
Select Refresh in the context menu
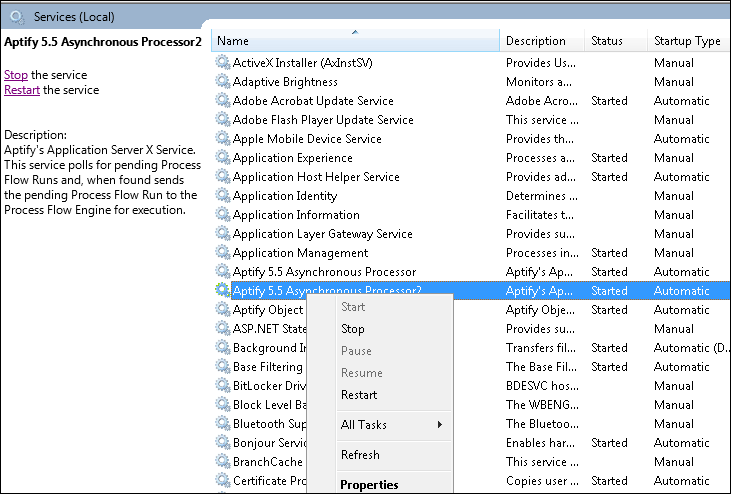coord(360,455)
